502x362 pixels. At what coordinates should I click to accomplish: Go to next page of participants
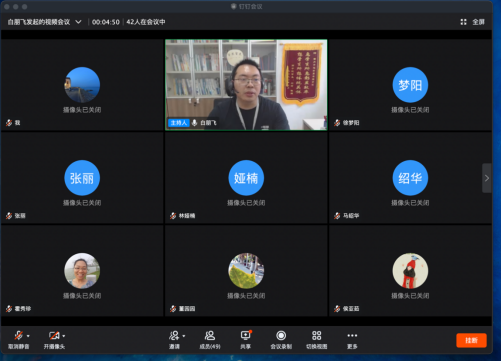487,178
